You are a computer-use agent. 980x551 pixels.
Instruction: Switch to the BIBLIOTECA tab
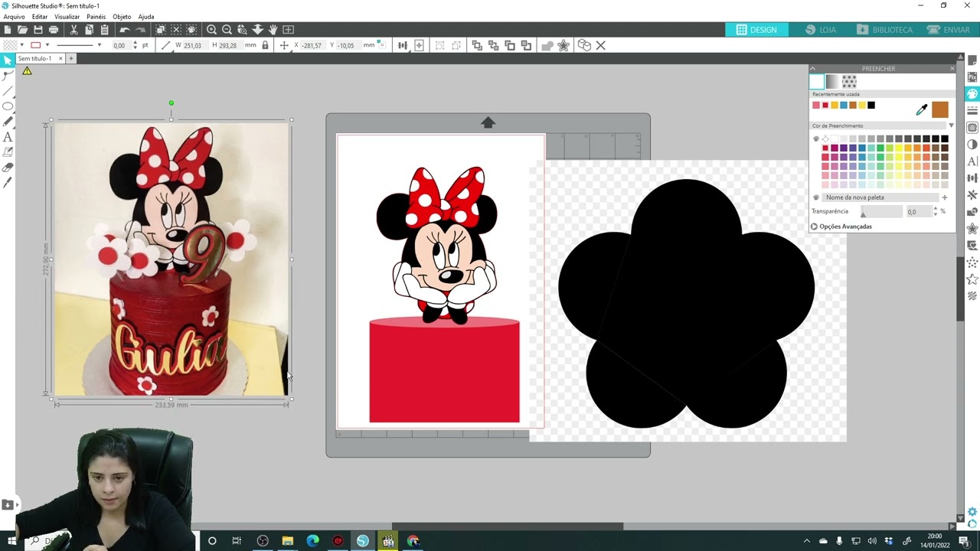pyautogui.click(x=884, y=30)
